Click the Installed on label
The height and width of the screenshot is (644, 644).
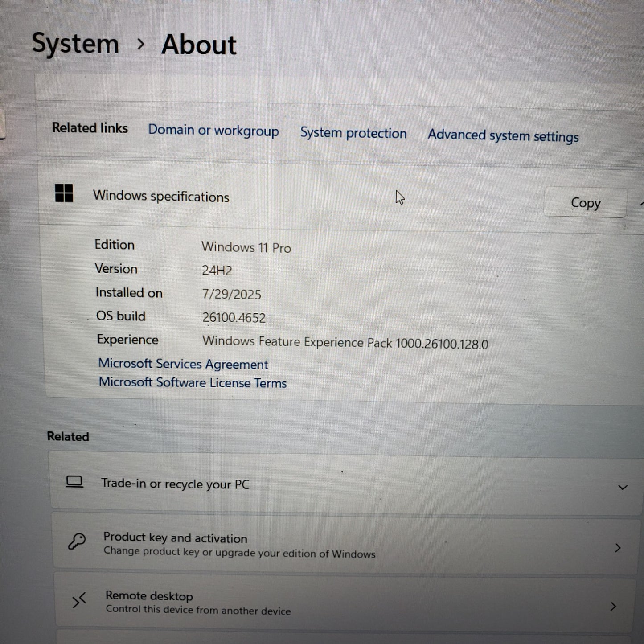point(129,293)
